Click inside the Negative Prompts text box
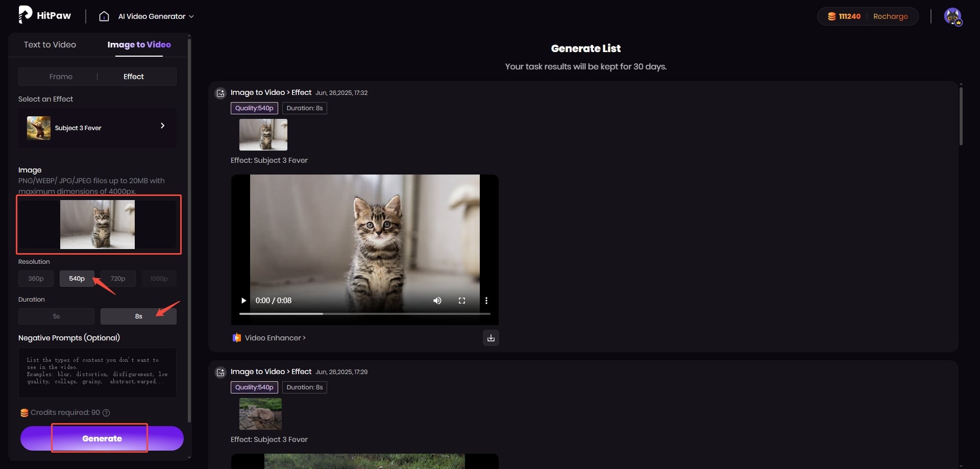Screen dimensions: 980x469 coord(97,373)
